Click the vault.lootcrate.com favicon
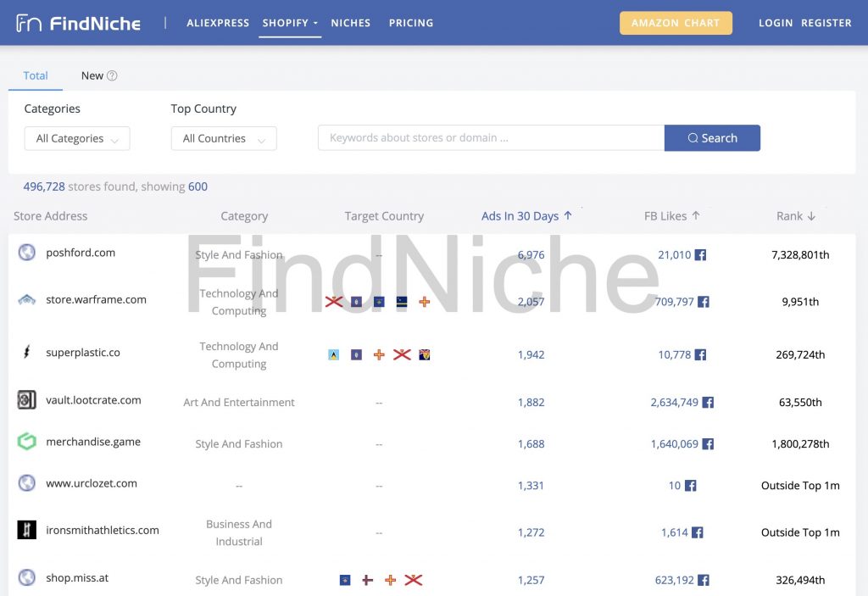Viewport: 868px width, 596px height. click(x=26, y=400)
